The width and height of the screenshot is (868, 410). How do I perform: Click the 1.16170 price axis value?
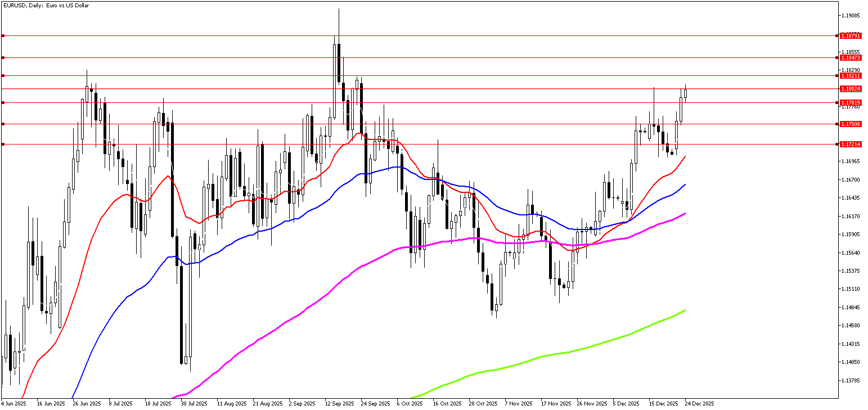(851, 216)
